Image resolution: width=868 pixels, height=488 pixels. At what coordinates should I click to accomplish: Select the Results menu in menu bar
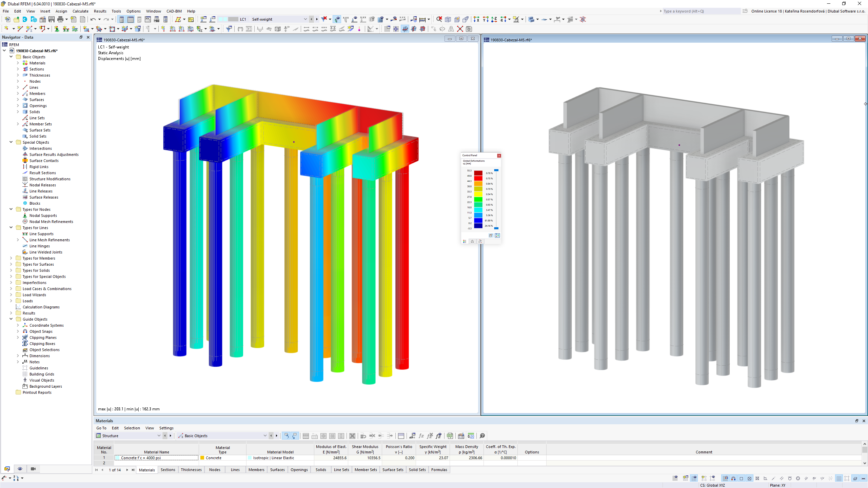pos(100,11)
